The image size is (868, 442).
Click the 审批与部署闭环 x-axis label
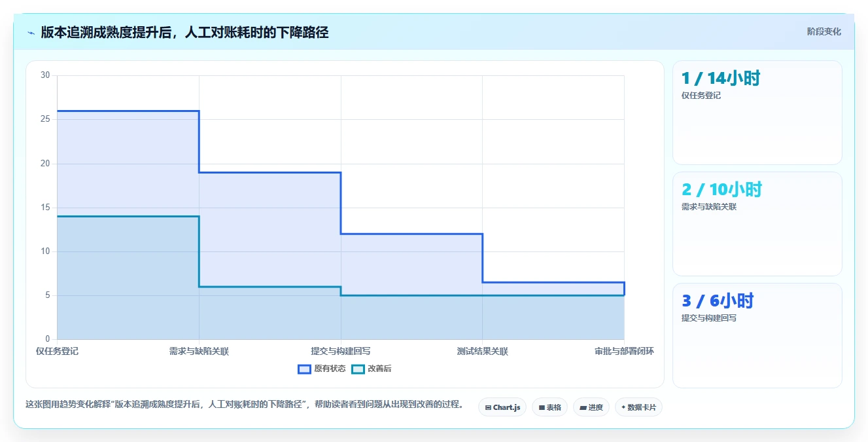(x=624, y=351)
